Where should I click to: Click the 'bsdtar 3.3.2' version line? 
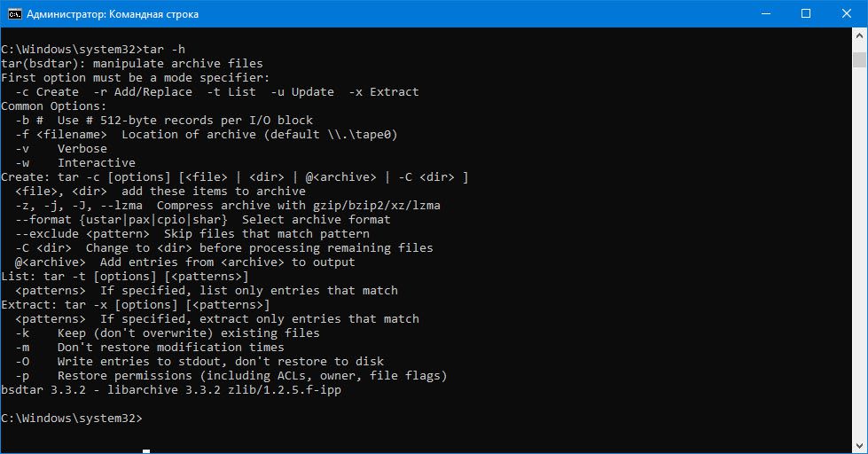(171, 390)
